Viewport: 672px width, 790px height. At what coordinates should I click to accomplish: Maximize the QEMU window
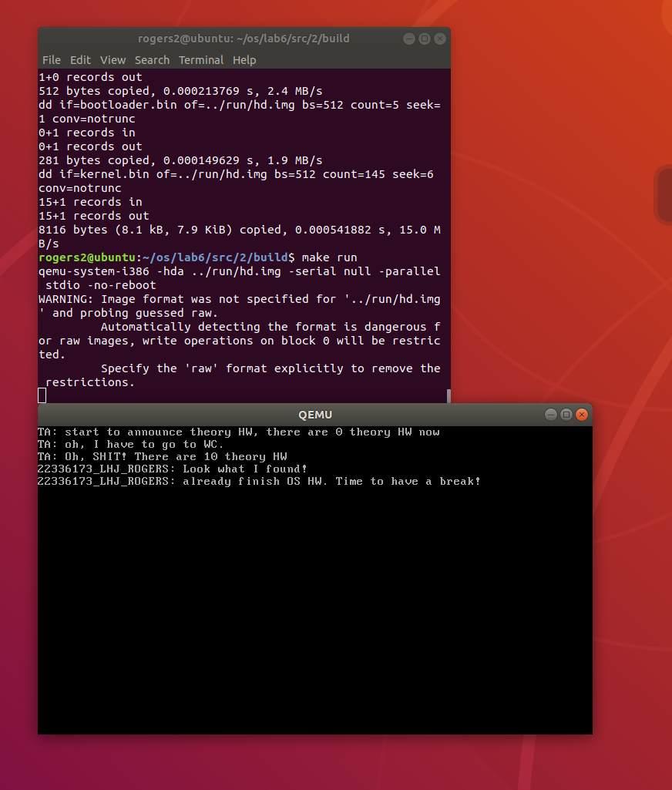pyautogui.click(x=566, y=415)
